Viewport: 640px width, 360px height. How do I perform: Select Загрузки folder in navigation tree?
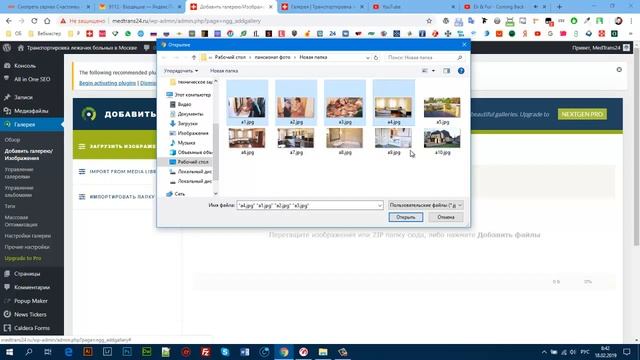click(184, 123)
